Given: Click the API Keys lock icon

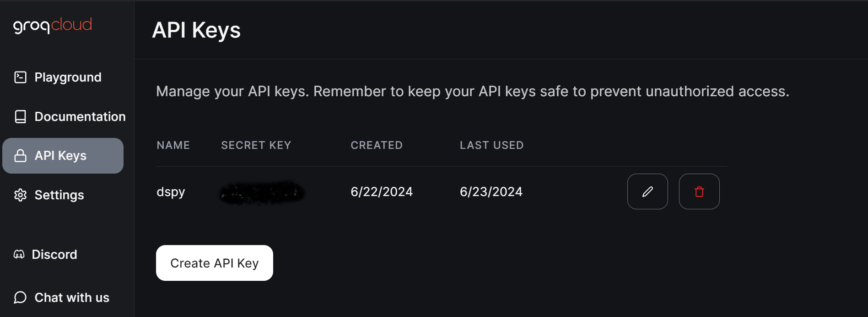Looking at the screenshot, I should point(21,156).
